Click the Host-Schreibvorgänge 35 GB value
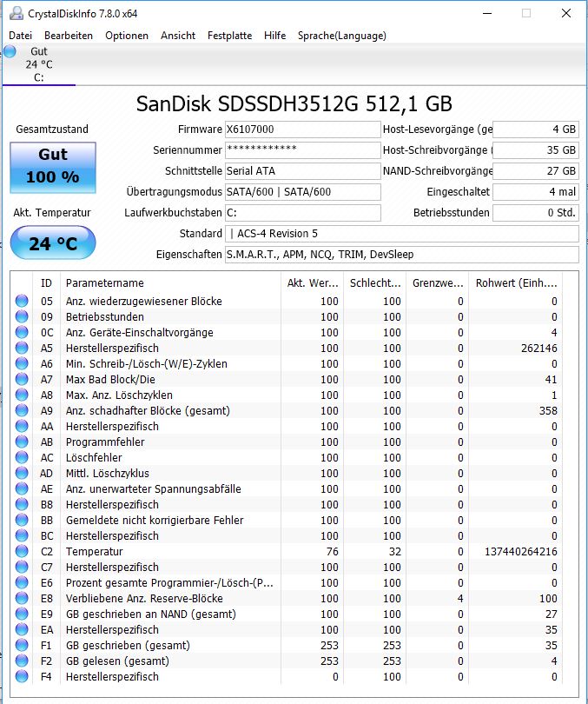The width and height of the screenshot is (588, 704). 536,150
